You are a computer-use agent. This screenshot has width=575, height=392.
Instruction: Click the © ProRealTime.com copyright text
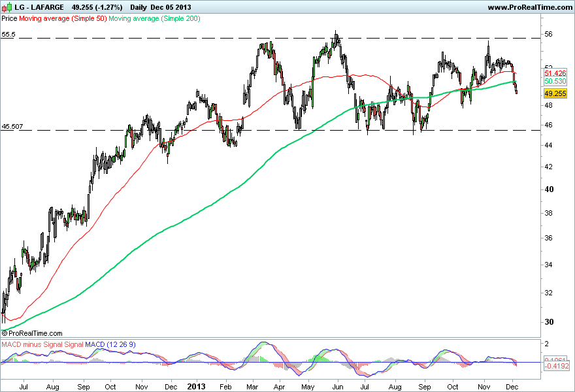tap(32, 333)
